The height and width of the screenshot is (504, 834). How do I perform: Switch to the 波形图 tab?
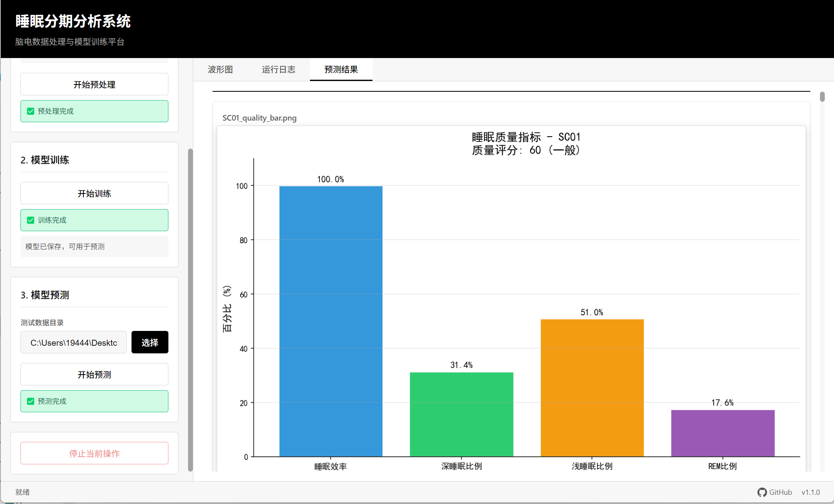tap(220, 70)
